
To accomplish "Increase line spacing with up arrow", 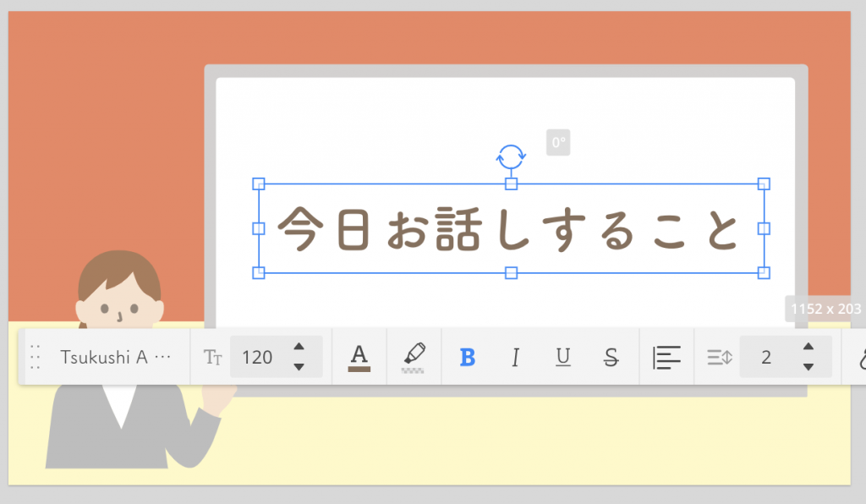I will [808, 348].
